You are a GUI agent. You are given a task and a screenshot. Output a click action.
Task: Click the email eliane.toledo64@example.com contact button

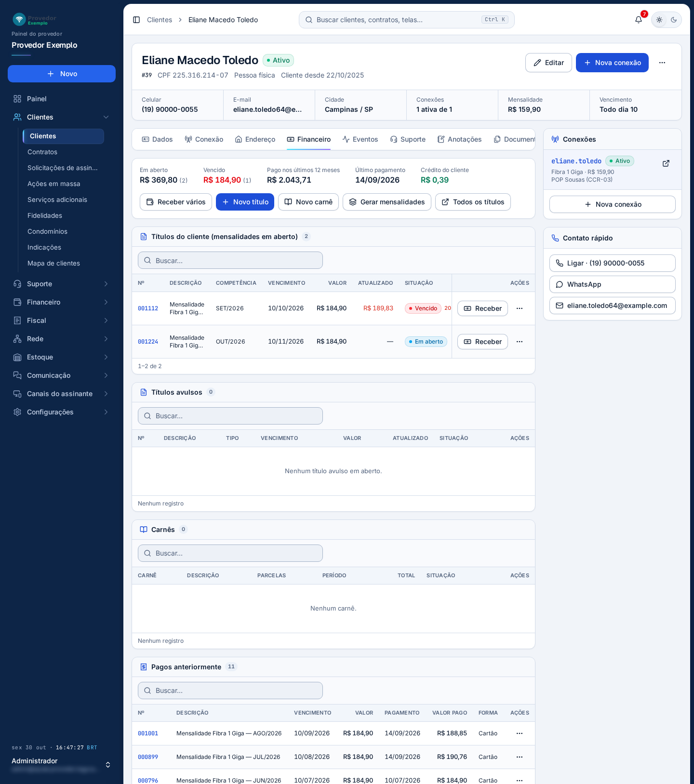pyautogui.click(x=613, y=306)
